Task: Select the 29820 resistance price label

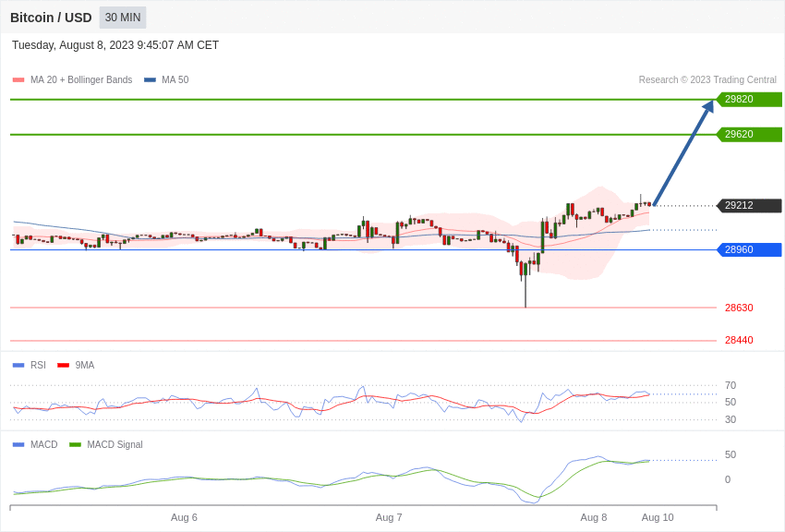Action: (749, 99)
